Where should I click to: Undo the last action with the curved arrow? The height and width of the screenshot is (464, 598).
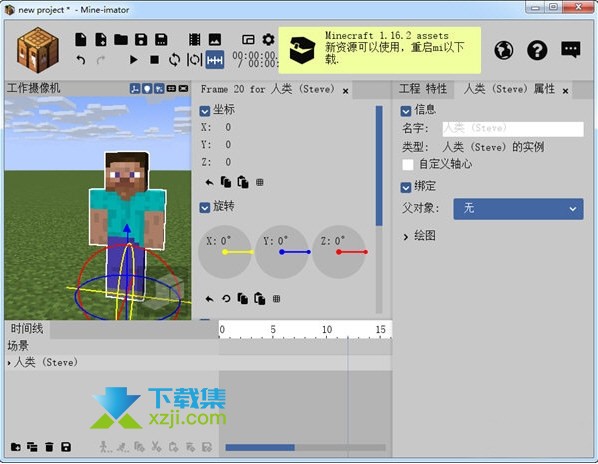[x=80, y=60]
